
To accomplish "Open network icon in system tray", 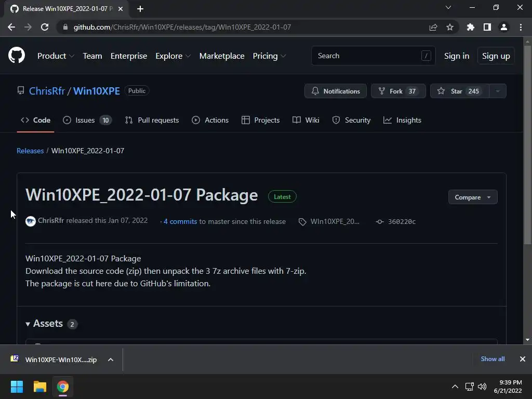I will (470, 387).
